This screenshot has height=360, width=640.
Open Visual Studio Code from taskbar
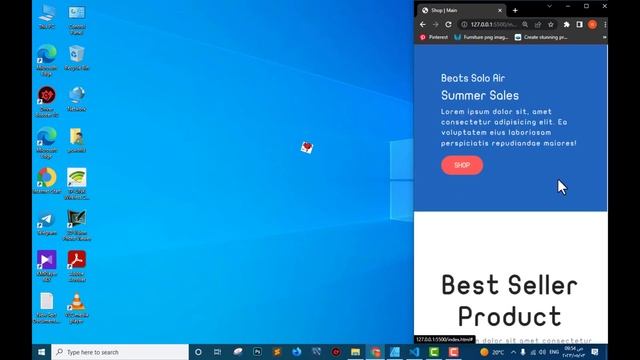click(x=414, y=352)
